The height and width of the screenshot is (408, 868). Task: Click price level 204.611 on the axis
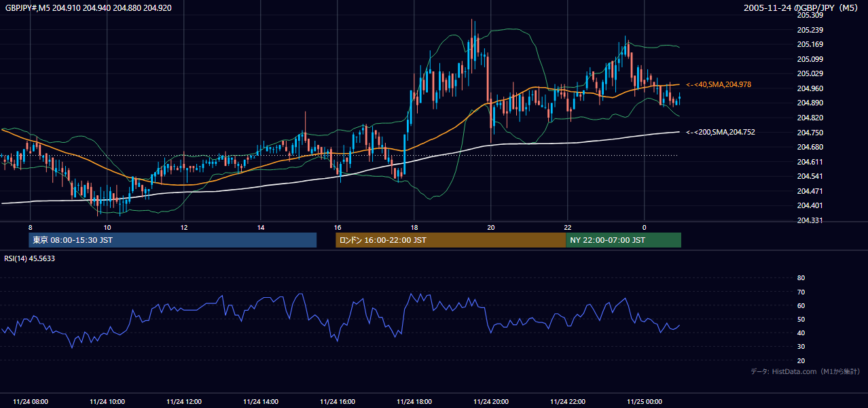810,162
